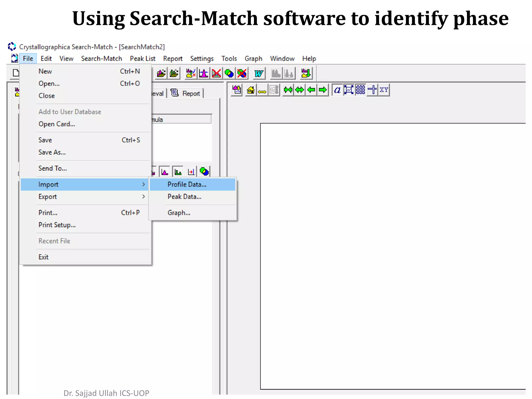Open the View menu
Viewport: 532px width, 399px height.
pos(66,58)
